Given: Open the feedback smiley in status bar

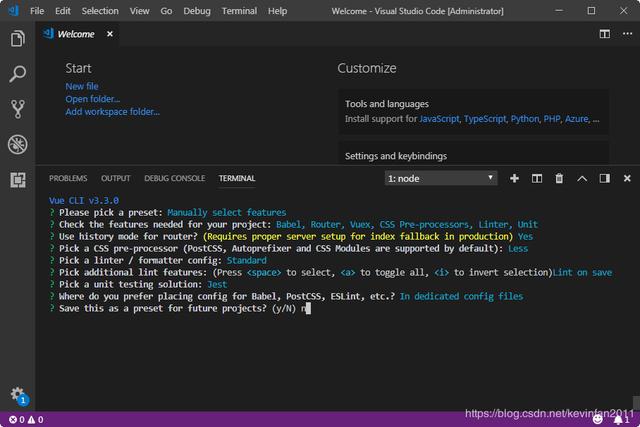Looking at the screenshot, I should [x=598, y=420].
